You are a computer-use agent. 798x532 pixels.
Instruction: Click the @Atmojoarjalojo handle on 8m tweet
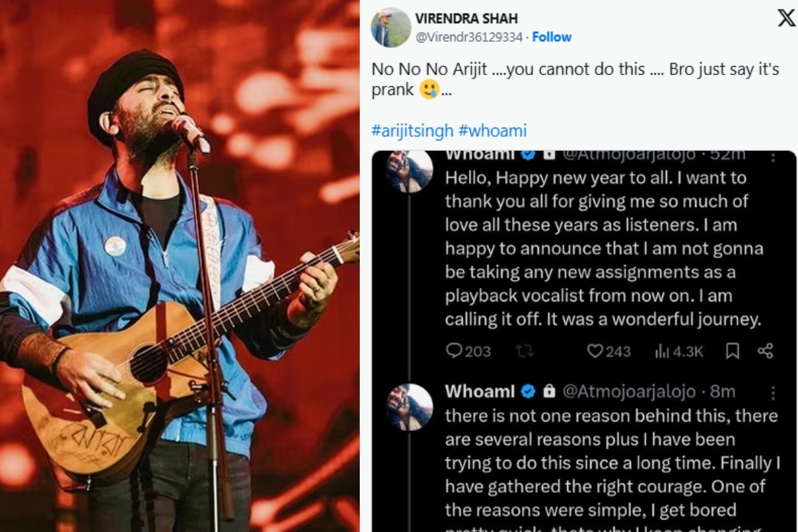click(628, 392)
